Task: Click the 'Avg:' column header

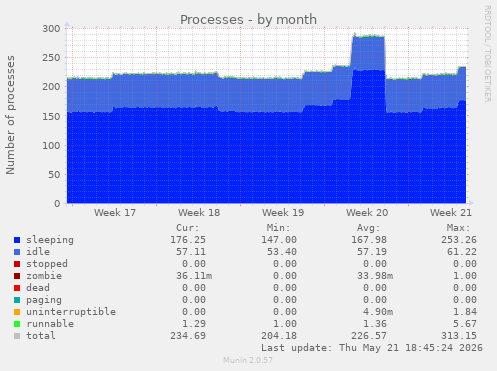Action: [x=369, y=228]
